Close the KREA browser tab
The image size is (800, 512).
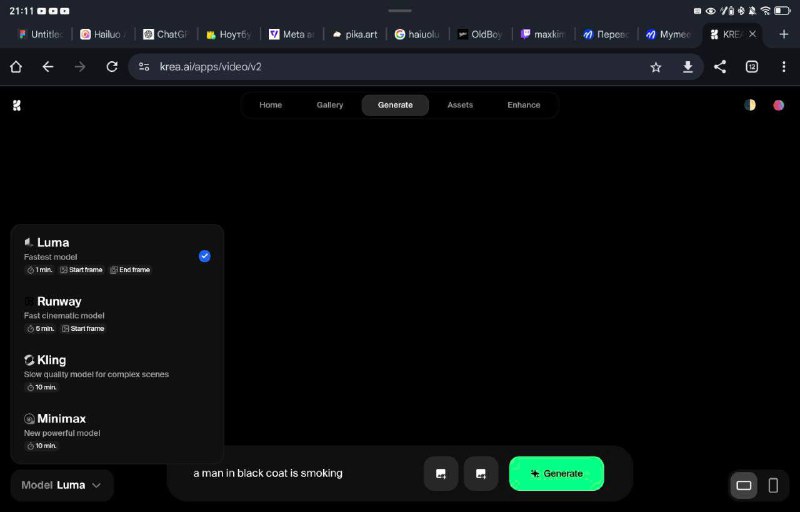point(753,34)
